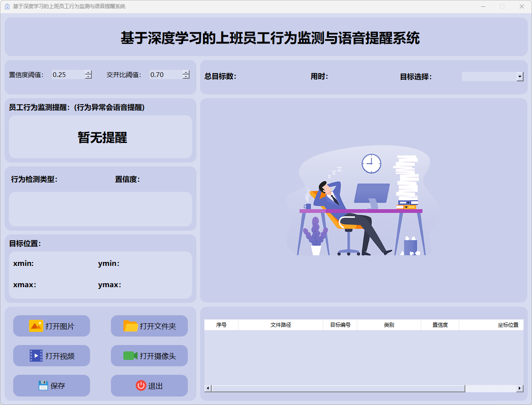Minimize the application window
Screen dimensions: 532x405
tap(483, 6)
